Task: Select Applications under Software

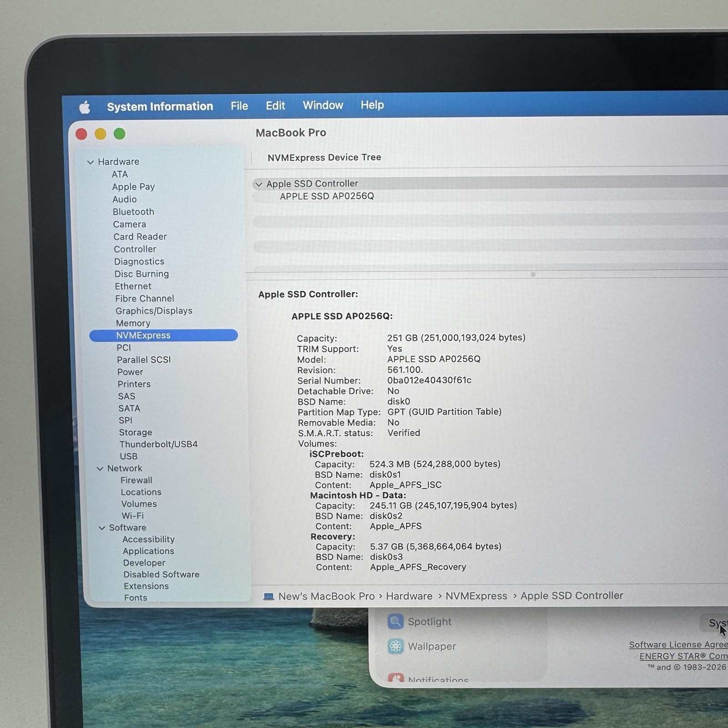Action: 149,551
